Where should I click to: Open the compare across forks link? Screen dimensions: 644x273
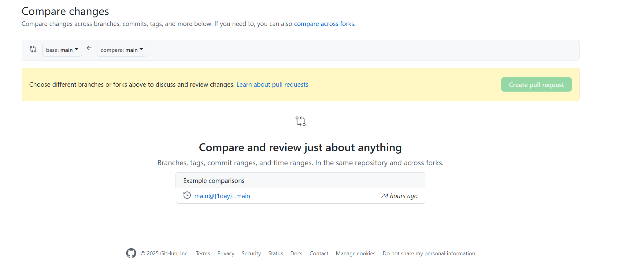(324, 24)
